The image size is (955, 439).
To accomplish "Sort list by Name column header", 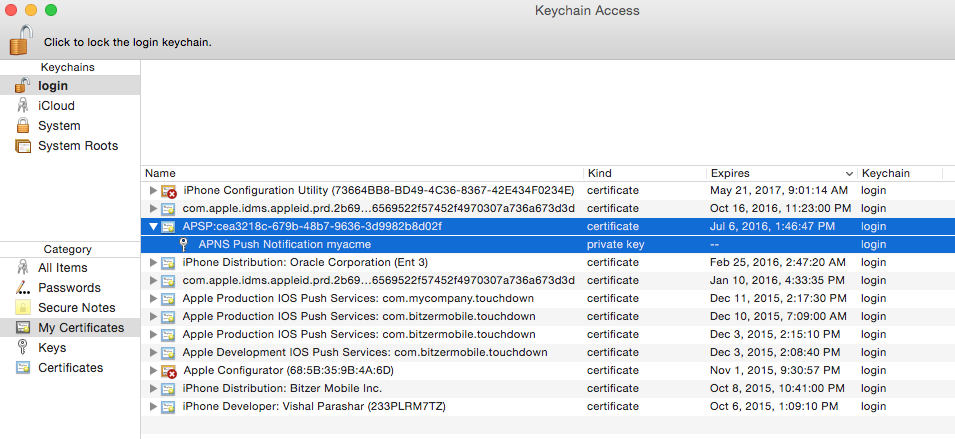I will click(x=360, y=173).
